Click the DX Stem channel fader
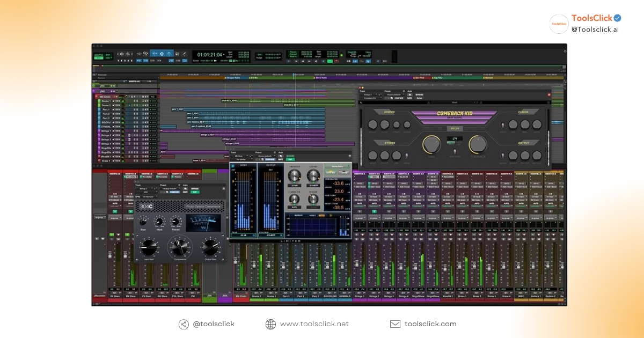This screenshot has width=644, height=338. point(110,255)
